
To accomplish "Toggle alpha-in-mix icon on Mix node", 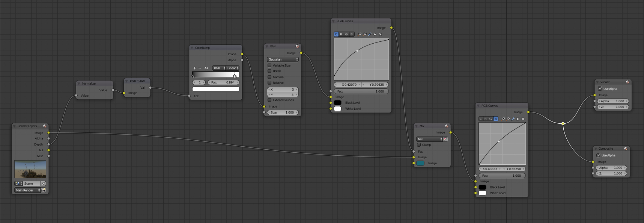I will [x=445, y=139].
